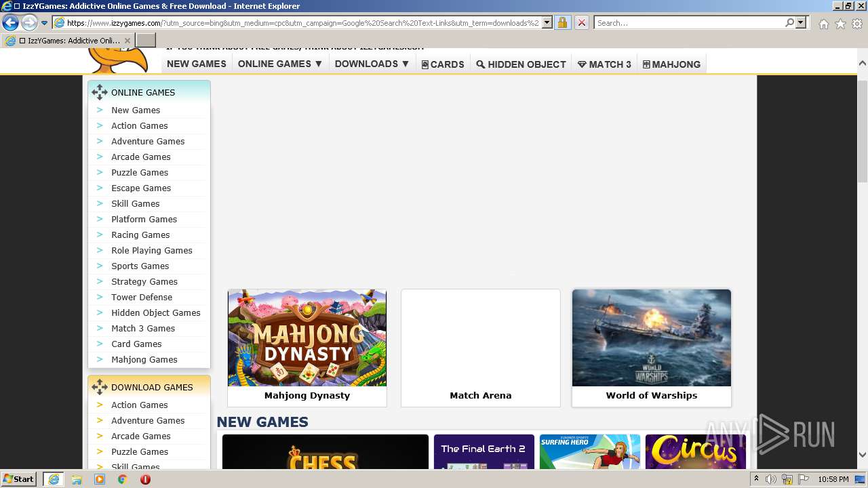Click the Mahjong Dynasty game thumbnail
The width and height of the screenshot is (868, 488).
[x=307, y=338]
